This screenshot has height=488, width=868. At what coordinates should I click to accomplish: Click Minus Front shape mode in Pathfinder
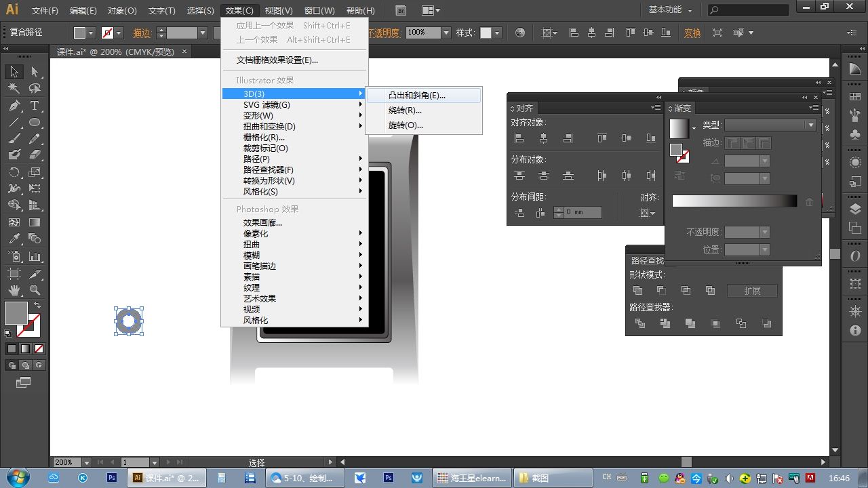tap(661, 291)
